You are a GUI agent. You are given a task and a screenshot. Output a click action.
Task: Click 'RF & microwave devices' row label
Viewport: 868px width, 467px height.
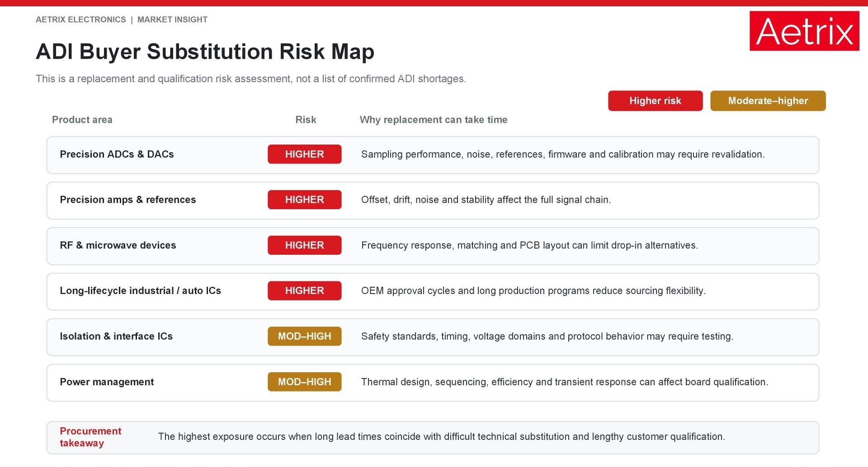pyautogui.click(x=118, y=245)
